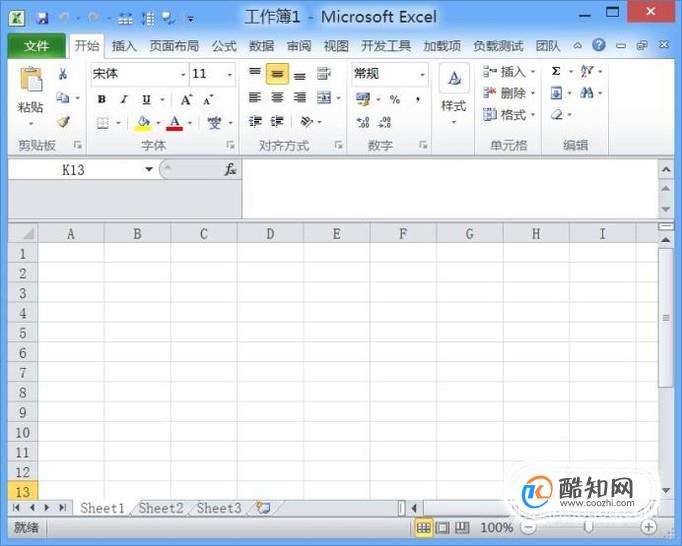Click the text Orientation icon
682x546 pixels.
307,122
